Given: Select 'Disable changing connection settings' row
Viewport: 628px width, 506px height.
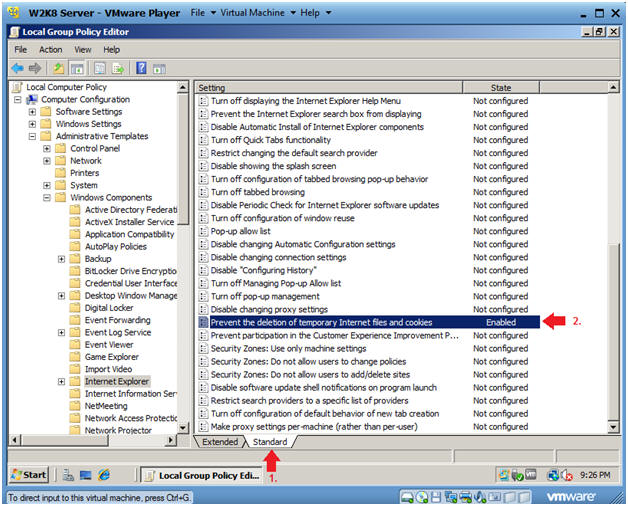Looking at the screenshot, I should point(369,257).
